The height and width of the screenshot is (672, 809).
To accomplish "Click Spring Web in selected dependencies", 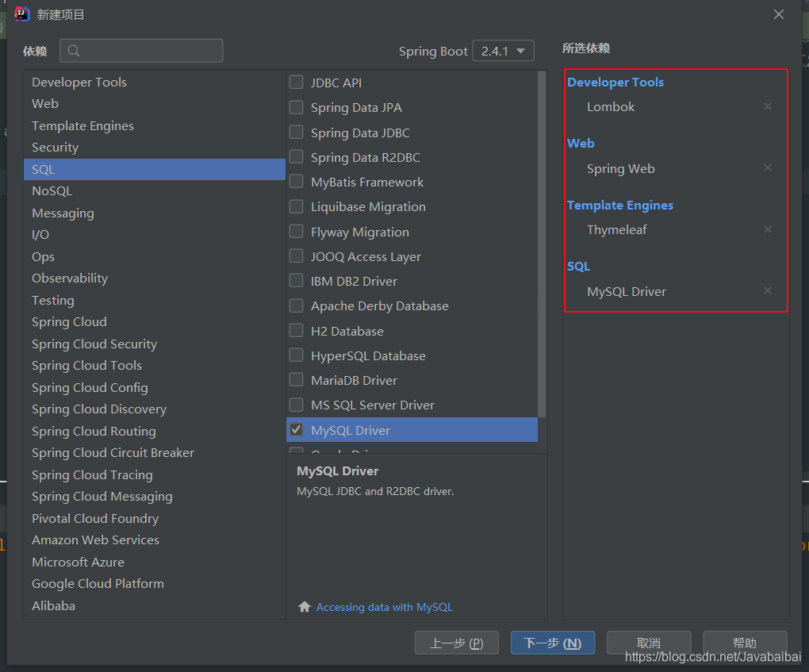I will point(621,169).
